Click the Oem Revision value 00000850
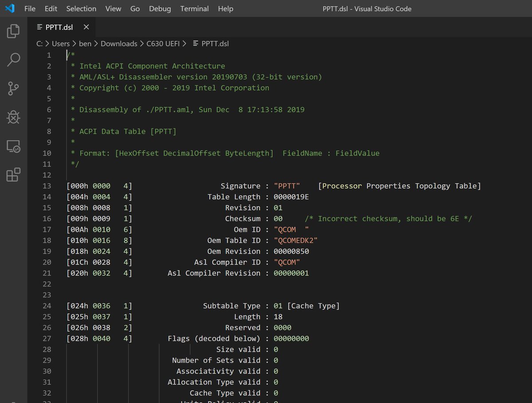 tap(291, 251)
